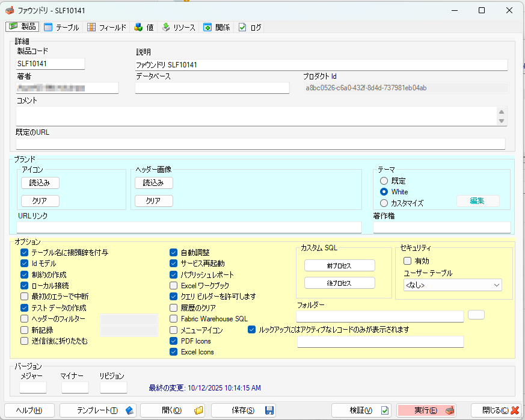Viewport: 525px width, 420px height.
Task: Click the ヘルプ button
Action: (x=29, y=410)
